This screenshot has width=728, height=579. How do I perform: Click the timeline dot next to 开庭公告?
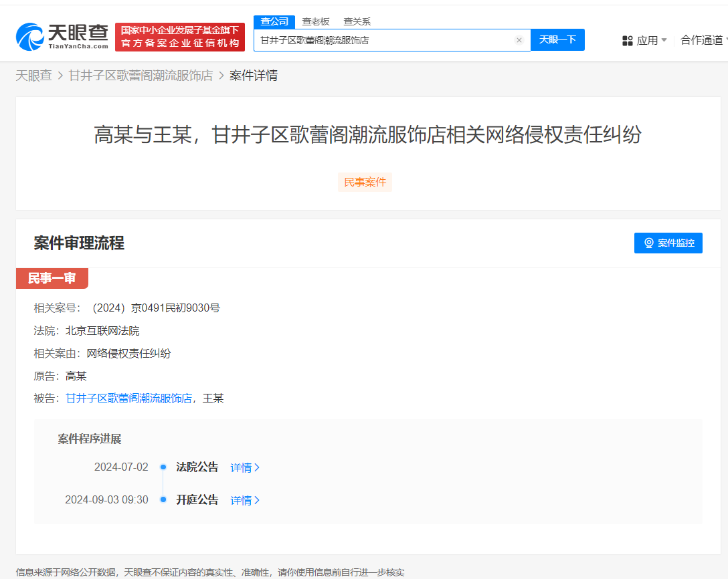click(x=162, y=499)
